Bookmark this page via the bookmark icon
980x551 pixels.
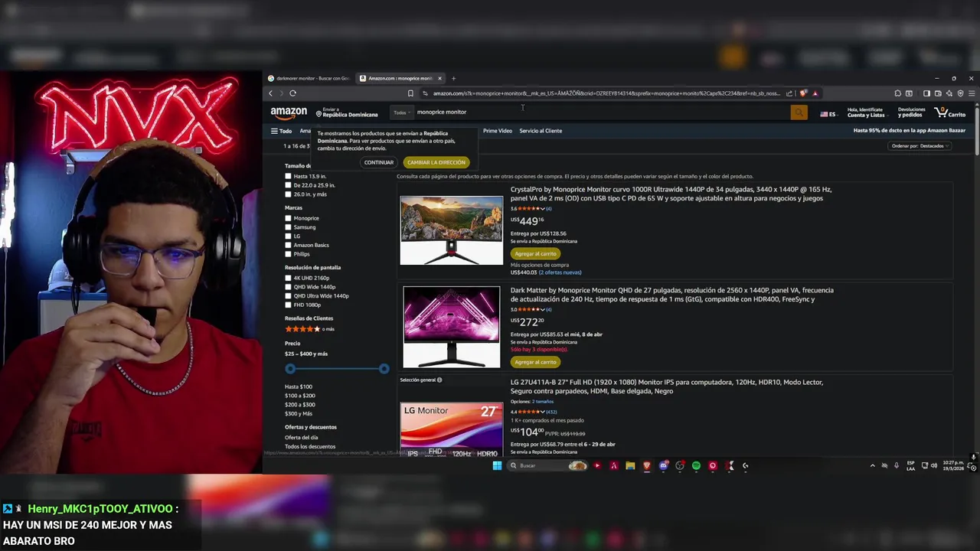(410, 93)
